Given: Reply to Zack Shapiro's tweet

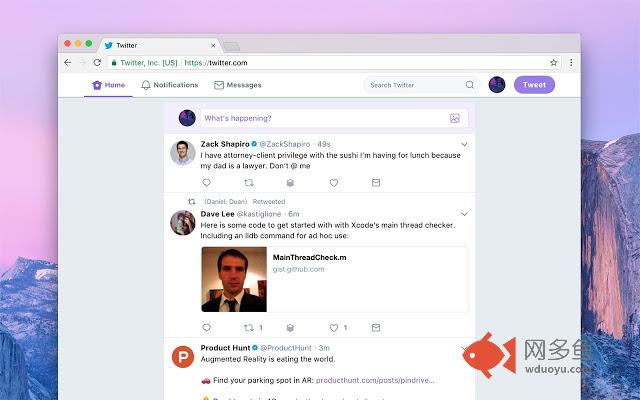Looking at the screenshot, I should 207,183.
